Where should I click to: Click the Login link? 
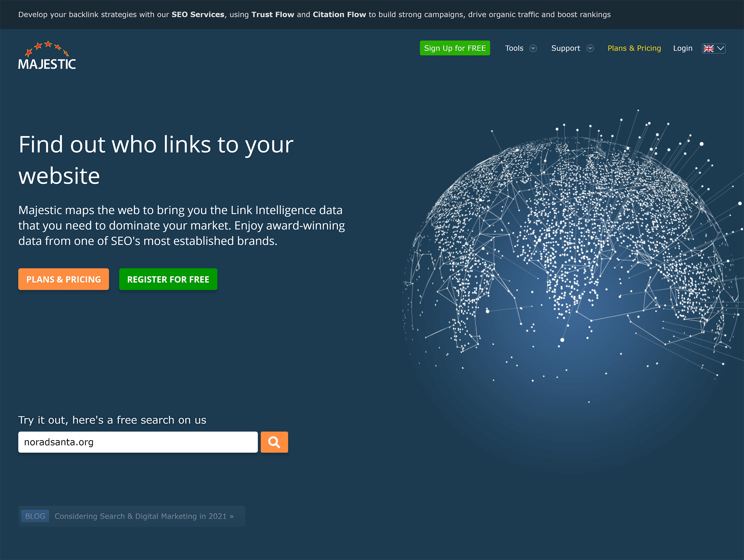coord(682,48)
